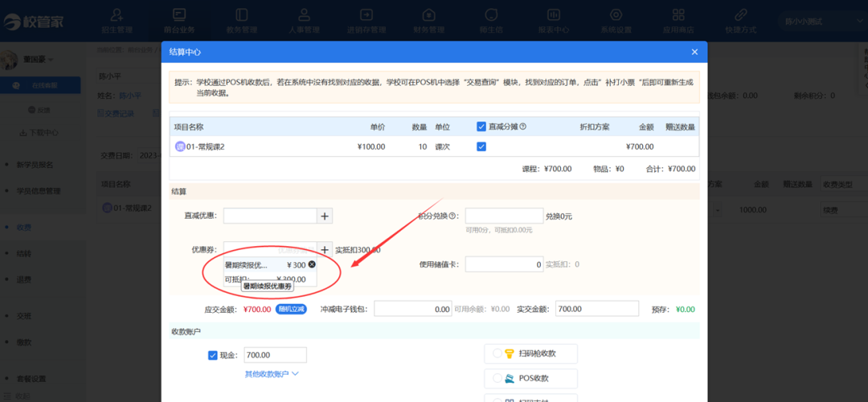Remove the 暑期续报优惠券 ¥300 coupon

[x=312, y=265]
